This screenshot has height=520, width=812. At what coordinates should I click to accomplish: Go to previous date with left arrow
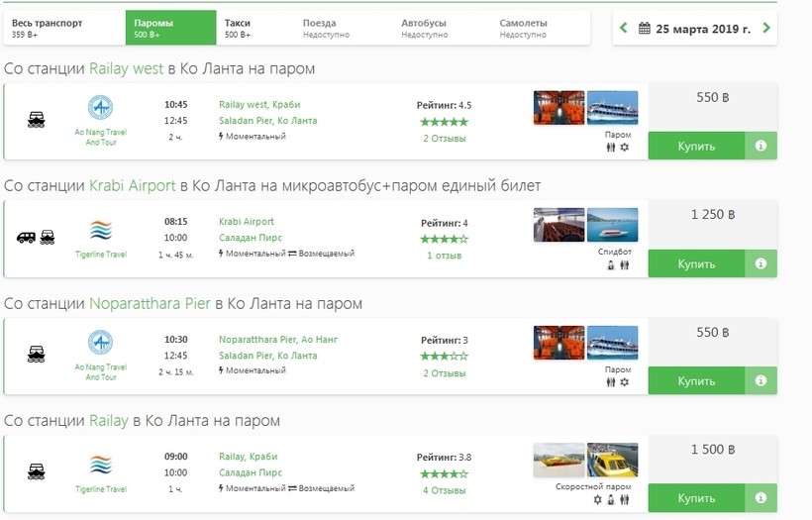(x=624, y=29)
